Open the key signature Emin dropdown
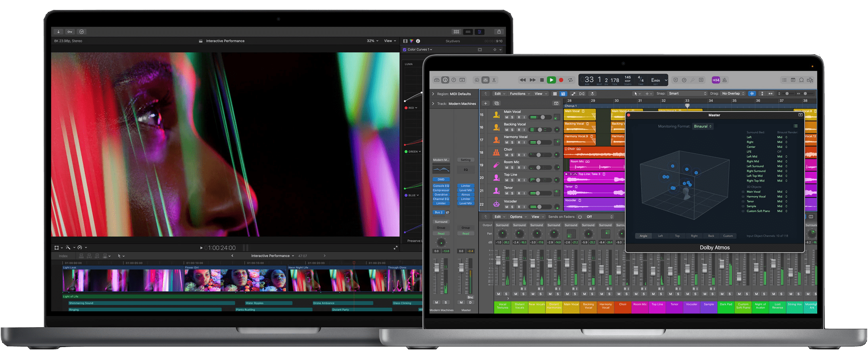This screenshot has width=868, height=351. (659, 80)
